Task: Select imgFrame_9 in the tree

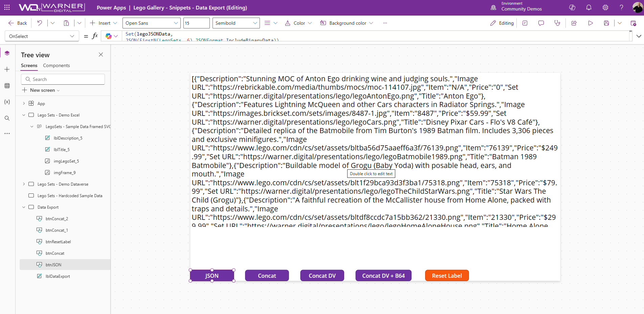Action: point(64,173)
